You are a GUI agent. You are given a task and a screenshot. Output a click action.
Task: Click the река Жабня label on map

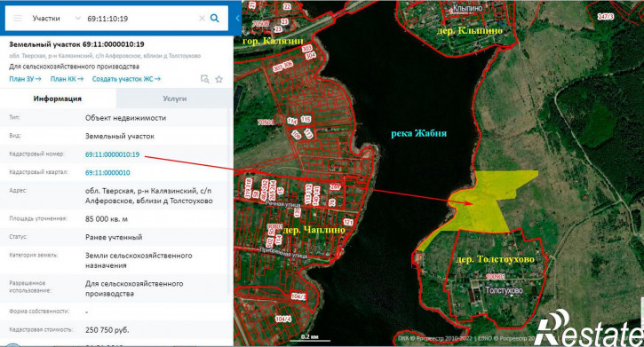(x=418, y=133)
